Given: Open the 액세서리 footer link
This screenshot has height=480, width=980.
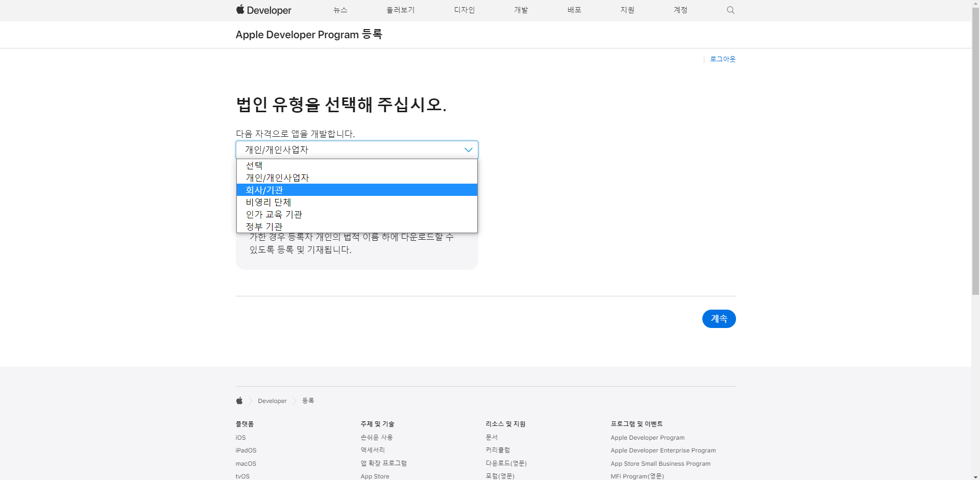Looking at the screenshot, I should point(373,450).
